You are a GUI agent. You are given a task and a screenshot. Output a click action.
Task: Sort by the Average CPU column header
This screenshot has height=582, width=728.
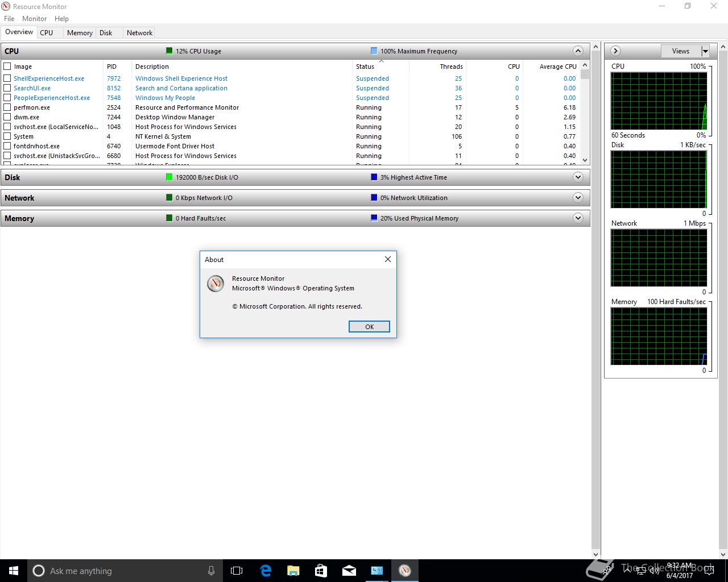551,66
